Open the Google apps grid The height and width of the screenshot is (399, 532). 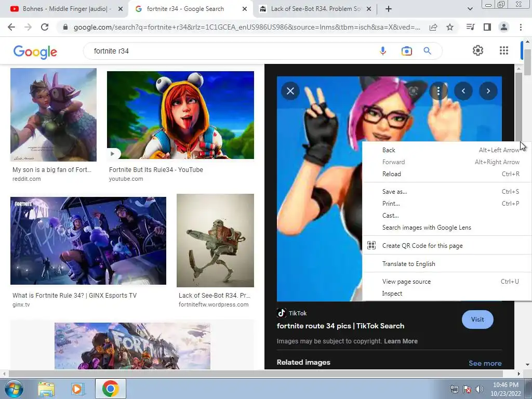point(504,50)
